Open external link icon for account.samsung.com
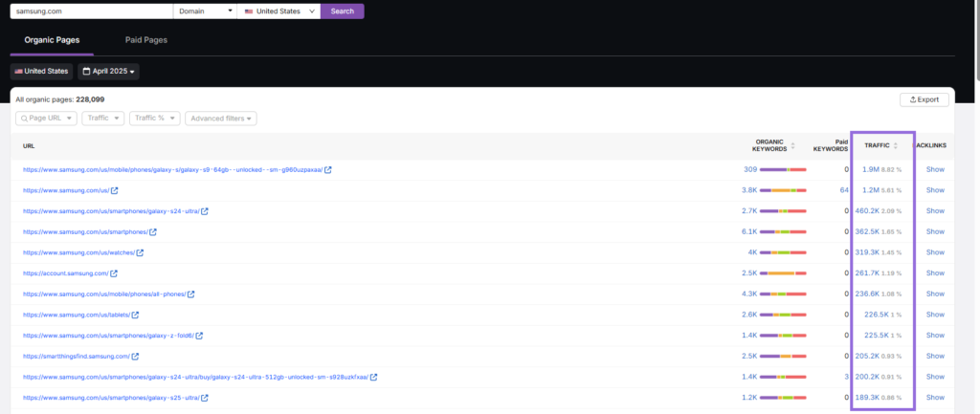The image size is (980, 414). (x=114, y=273)
